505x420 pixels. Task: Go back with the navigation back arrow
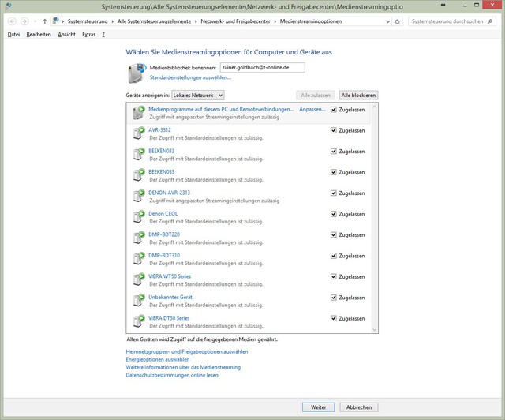[11, 21]
